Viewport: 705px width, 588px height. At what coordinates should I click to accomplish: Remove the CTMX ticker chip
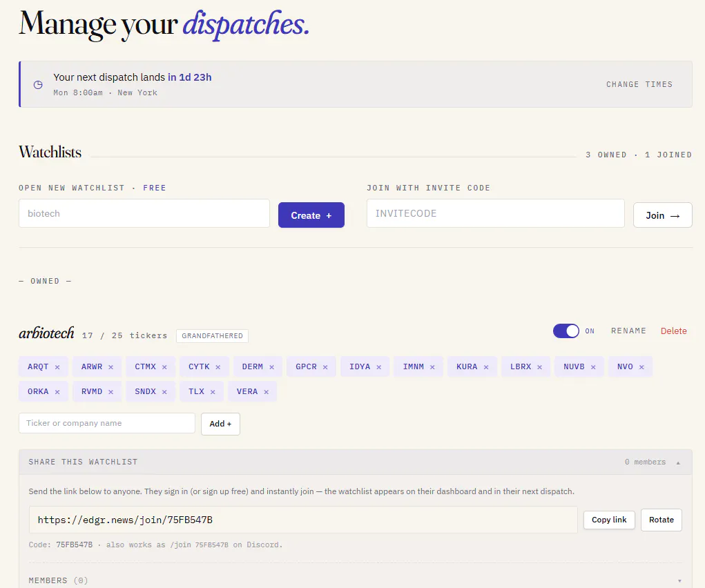coord(164,367)
